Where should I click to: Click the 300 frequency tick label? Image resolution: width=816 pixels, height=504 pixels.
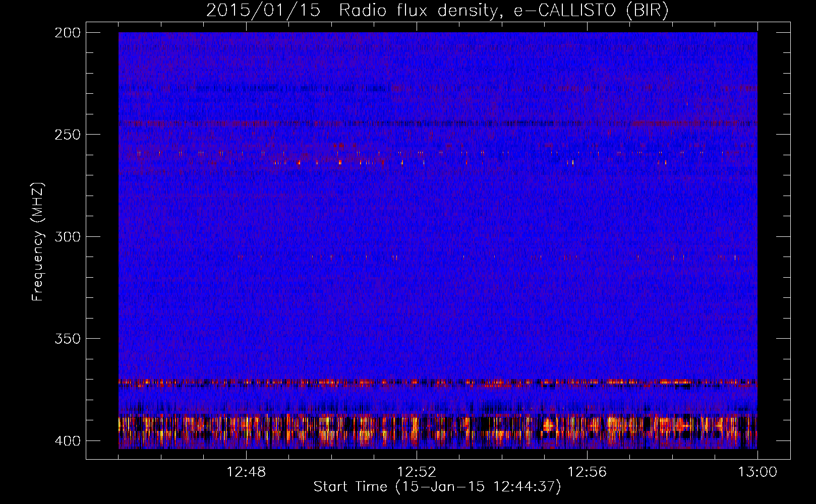click(67, 236)
